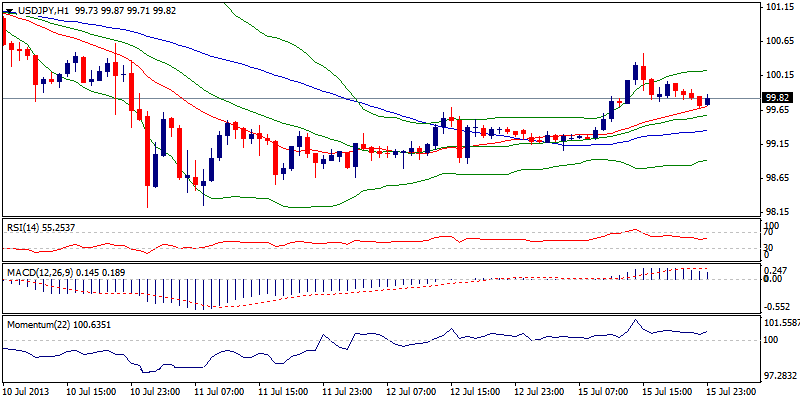Screen dimensions: 800x400
Task: Click the Momentum 101.5587 scale value
Action: (x=782, y=324)
